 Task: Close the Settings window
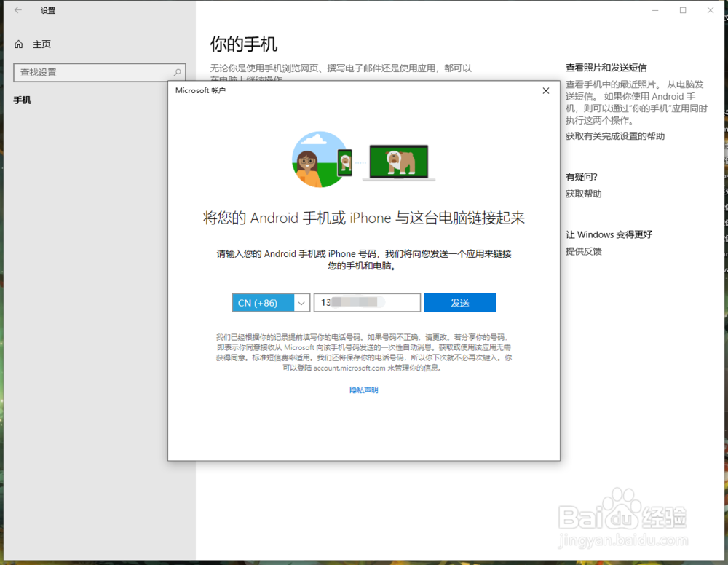pyautogui.click(x=710, y=10)
